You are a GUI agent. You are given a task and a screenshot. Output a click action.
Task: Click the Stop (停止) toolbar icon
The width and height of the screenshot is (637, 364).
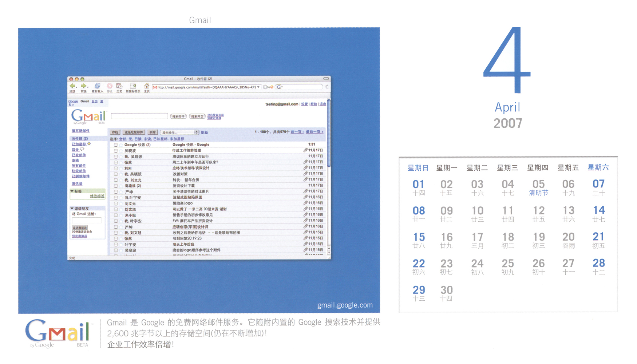coord(110,86)
